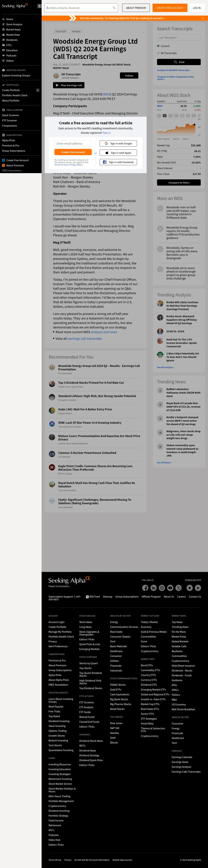208x868 pixels.
Task: Open the X (Twitter) icon in the footer
Action: tap(179, 588)
